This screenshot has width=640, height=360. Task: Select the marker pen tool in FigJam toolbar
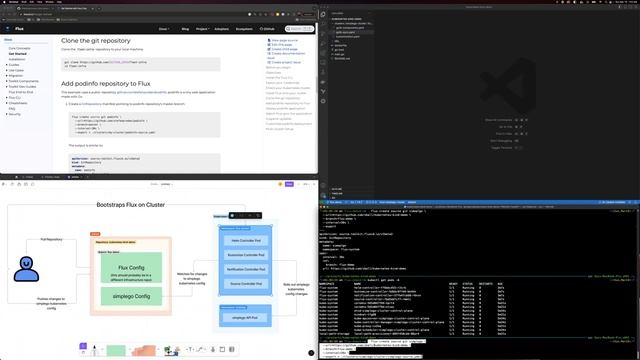(x=95, y=350)
